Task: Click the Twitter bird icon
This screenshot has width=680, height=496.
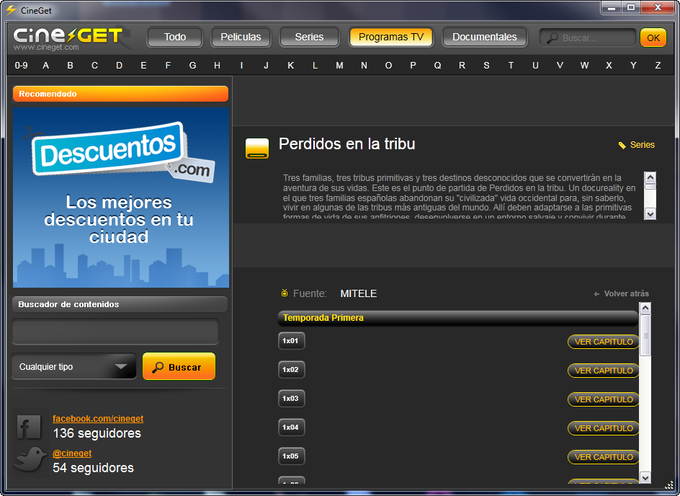Action: pos(29,460)
